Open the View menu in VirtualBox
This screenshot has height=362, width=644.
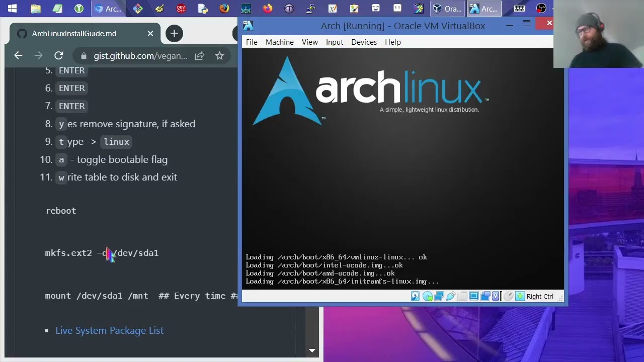tap(310, 42)
